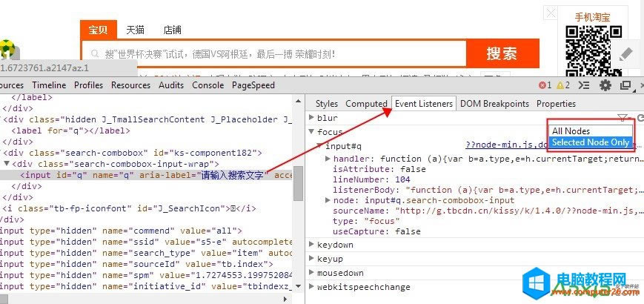The image size is (644, 304).
Task: Click the yellow warning count icon
Action: [559, 85]
